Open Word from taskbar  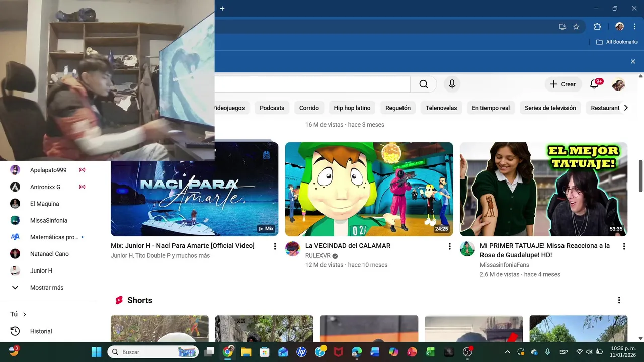pos(375,352)
